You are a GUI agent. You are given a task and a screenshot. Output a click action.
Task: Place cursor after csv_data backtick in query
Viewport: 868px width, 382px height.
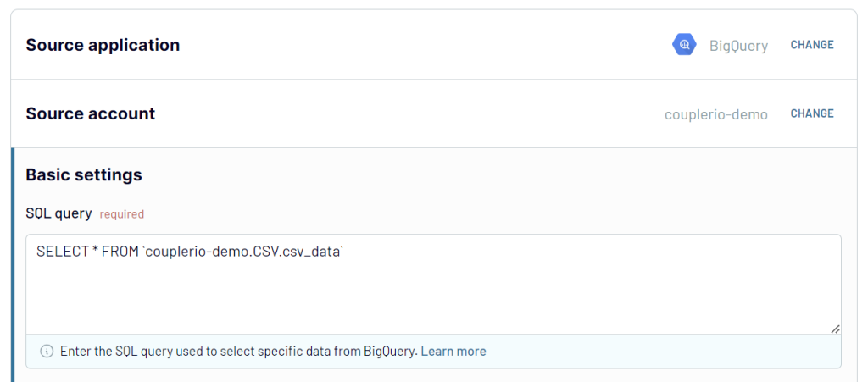pos(346,252)
